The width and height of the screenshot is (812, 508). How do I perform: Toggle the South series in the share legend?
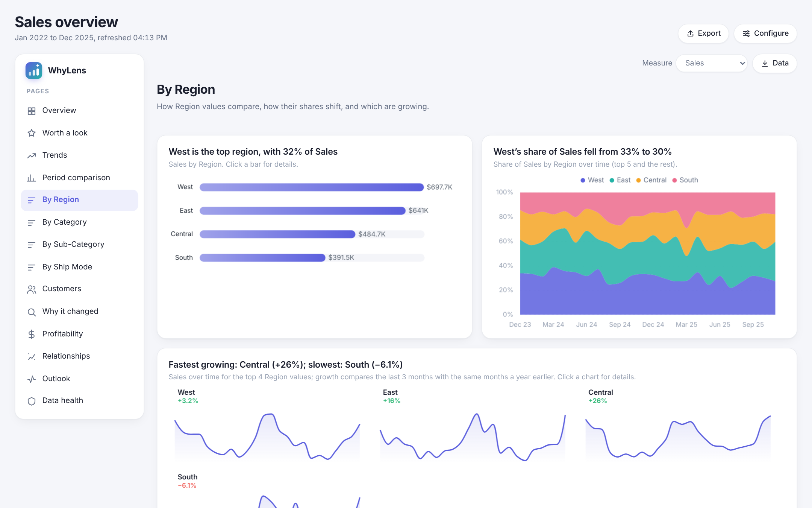(x=685, y=180)
